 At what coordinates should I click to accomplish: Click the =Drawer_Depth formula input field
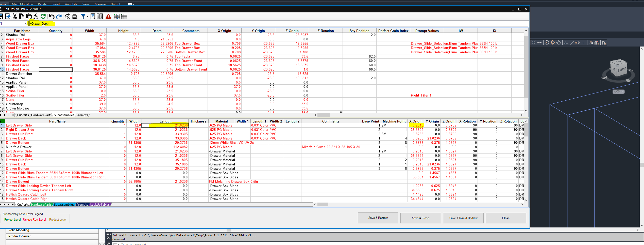click(x=279, y=24)
